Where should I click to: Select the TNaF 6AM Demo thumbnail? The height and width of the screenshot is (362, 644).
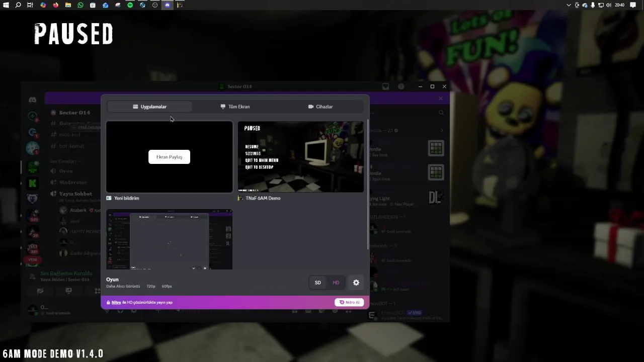(301, 157)
